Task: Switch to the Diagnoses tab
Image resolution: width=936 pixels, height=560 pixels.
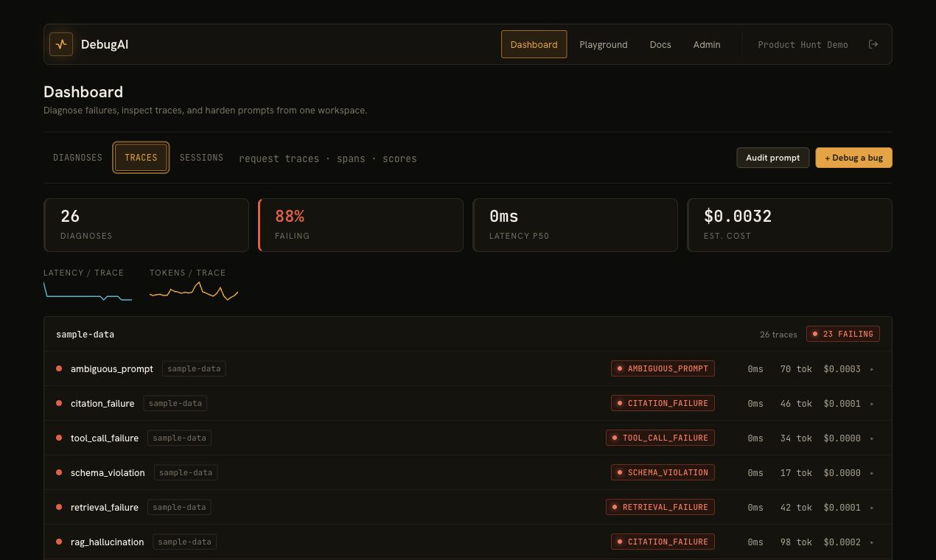Action: (77, 158)
